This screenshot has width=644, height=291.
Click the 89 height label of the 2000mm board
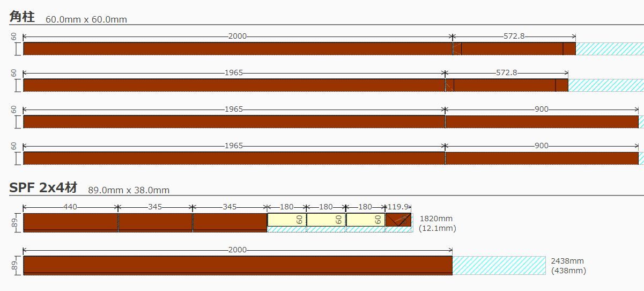click(x=14, y=265)
